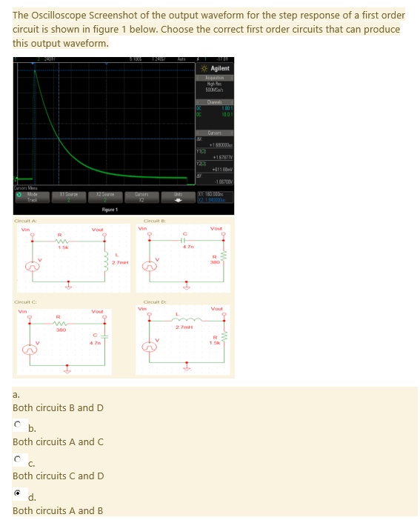420x520 pixels.
Task: Select the Units softkey on the oscilloscope
Action: [x=179, y=197]
